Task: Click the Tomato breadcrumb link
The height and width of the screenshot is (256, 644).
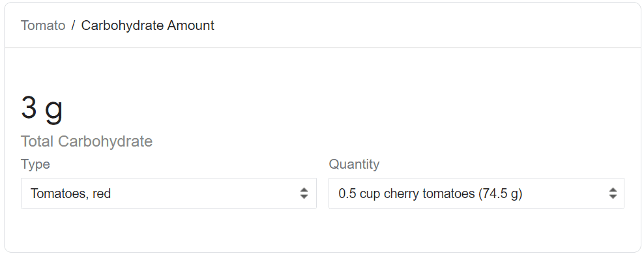Action: [43, 25]
